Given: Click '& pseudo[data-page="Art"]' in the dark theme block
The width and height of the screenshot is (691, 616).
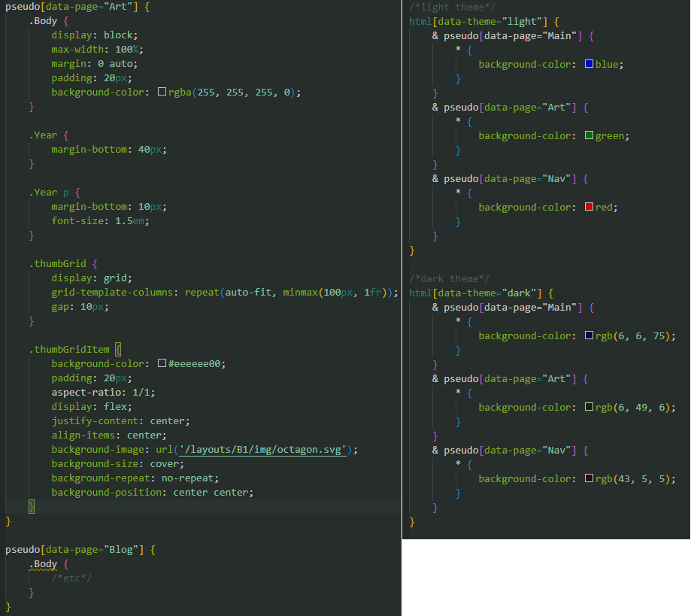Looking at the screenshot, I should [504, 379].
